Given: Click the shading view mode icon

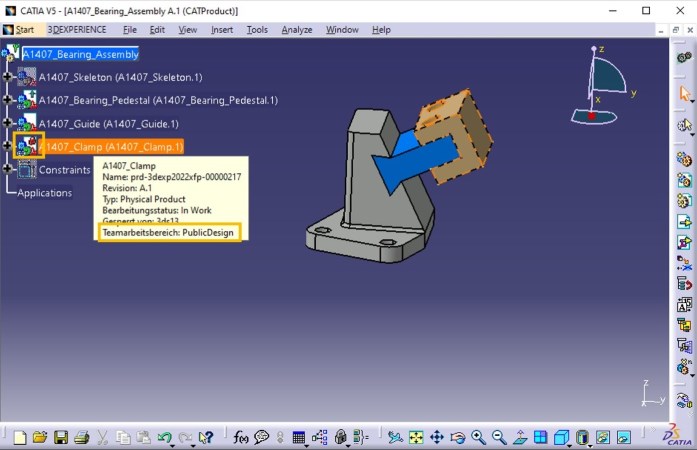Looking at the screenshot, I should point(582,438).
